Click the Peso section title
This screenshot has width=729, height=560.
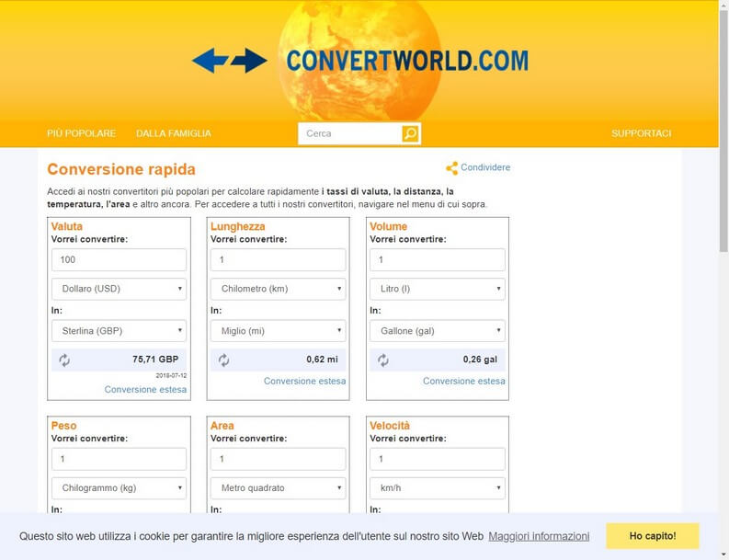pyautogui.click(x=63, y=426)
